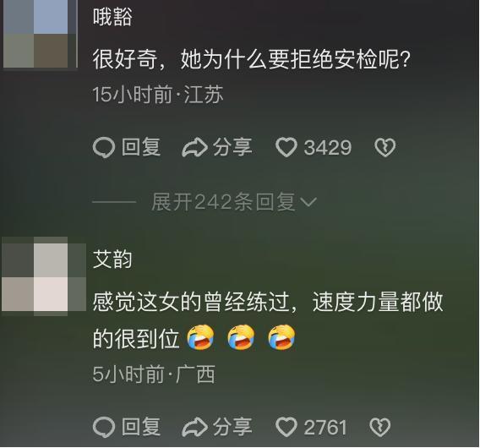Tap the share arrow icon under 哦豁's comment
Screen dimensions: 480x448
[194, 147]
